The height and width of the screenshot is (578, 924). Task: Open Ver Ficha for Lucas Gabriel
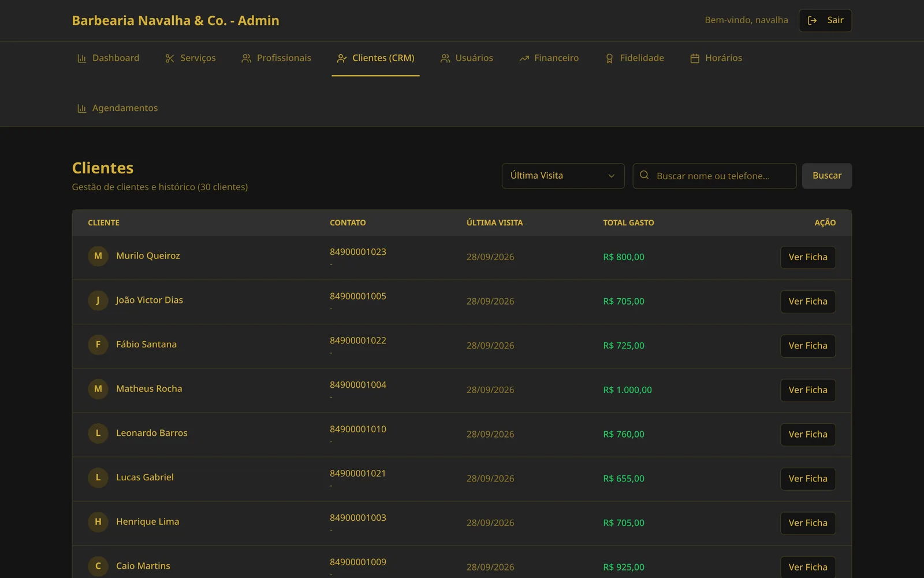(808, 479)
